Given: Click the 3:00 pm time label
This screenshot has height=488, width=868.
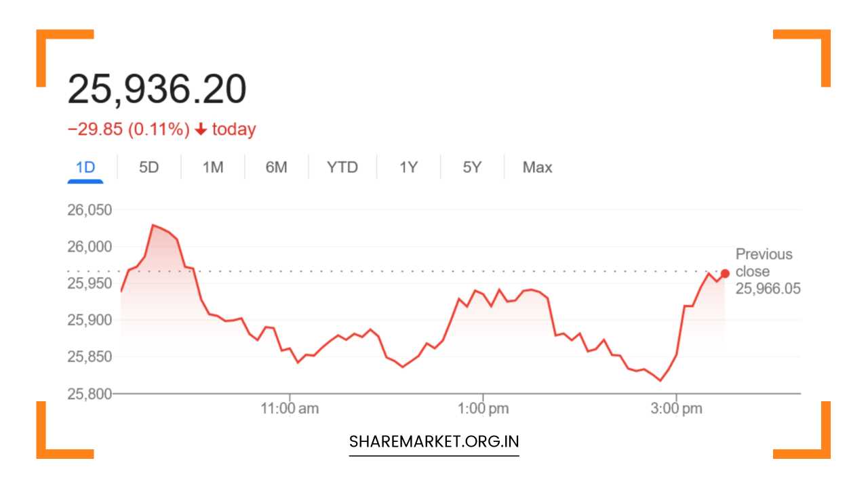Looking at the screenshot, I should click(677, 409).
